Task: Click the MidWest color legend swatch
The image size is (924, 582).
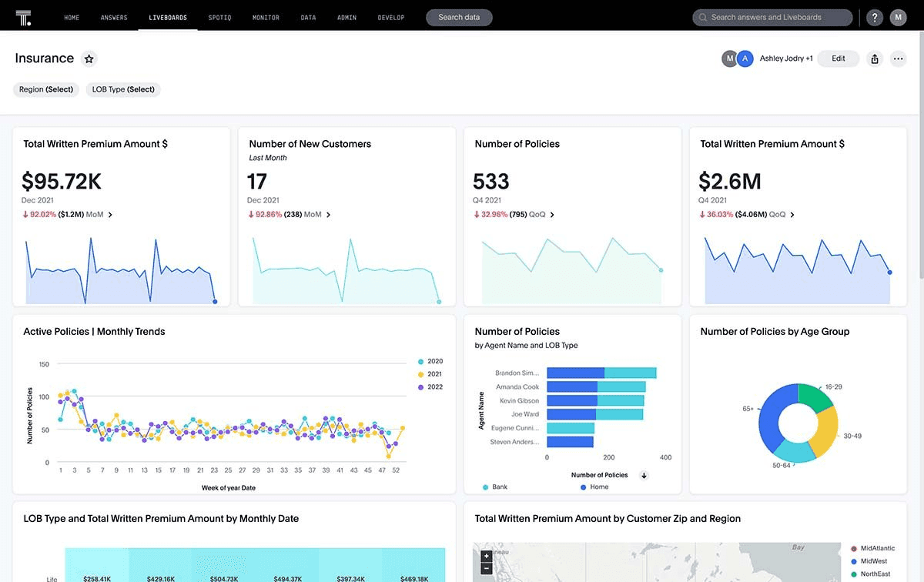Action: point(854,561)
